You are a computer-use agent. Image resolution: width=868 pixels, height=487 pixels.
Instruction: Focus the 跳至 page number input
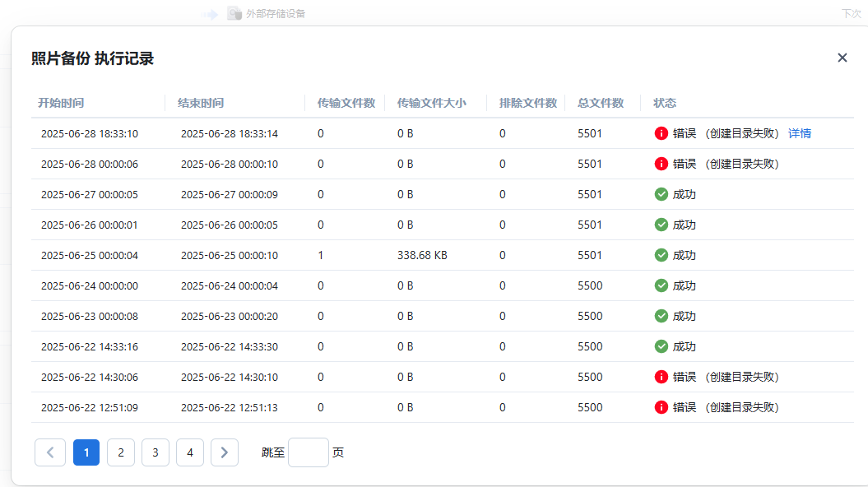(x=309, y=452)
